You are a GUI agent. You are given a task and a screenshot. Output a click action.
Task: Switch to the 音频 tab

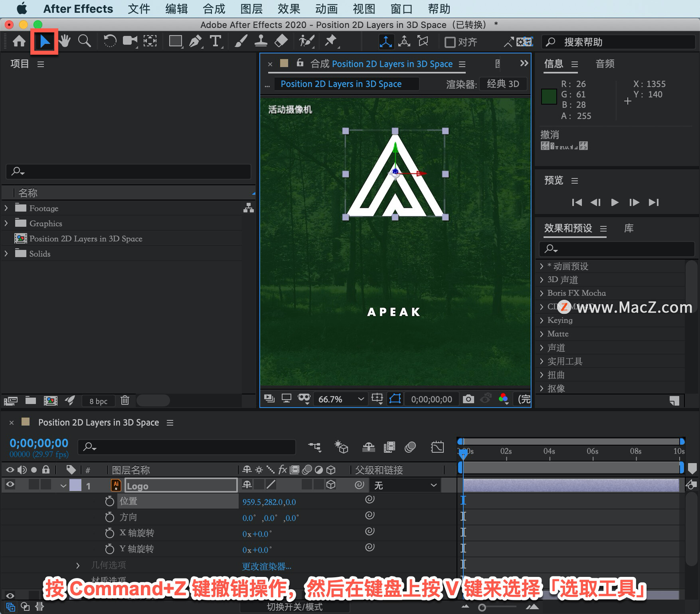click(605, 64)
